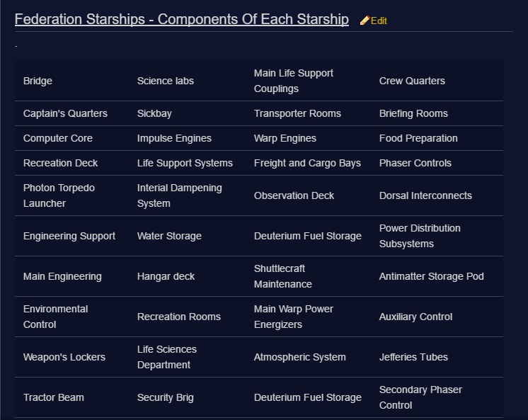Select the Bridge table cell
Image resolution: width=528 pixels, height=420 pixels.
(38, 81)
